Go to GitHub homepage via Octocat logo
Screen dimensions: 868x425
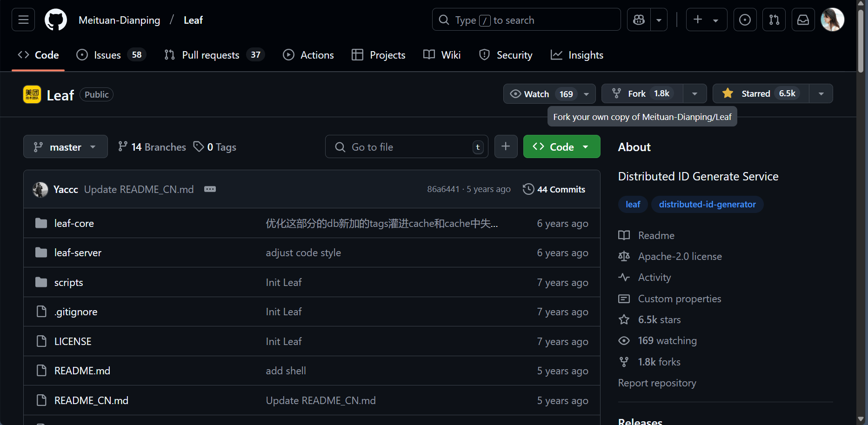(x=56, y=20)
